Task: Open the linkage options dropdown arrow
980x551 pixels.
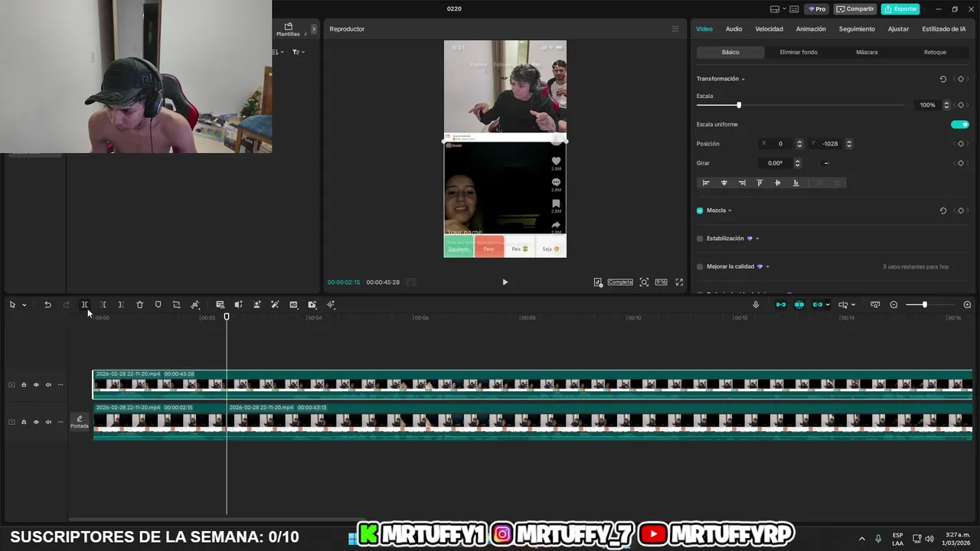Action: (x=828, y=305)
